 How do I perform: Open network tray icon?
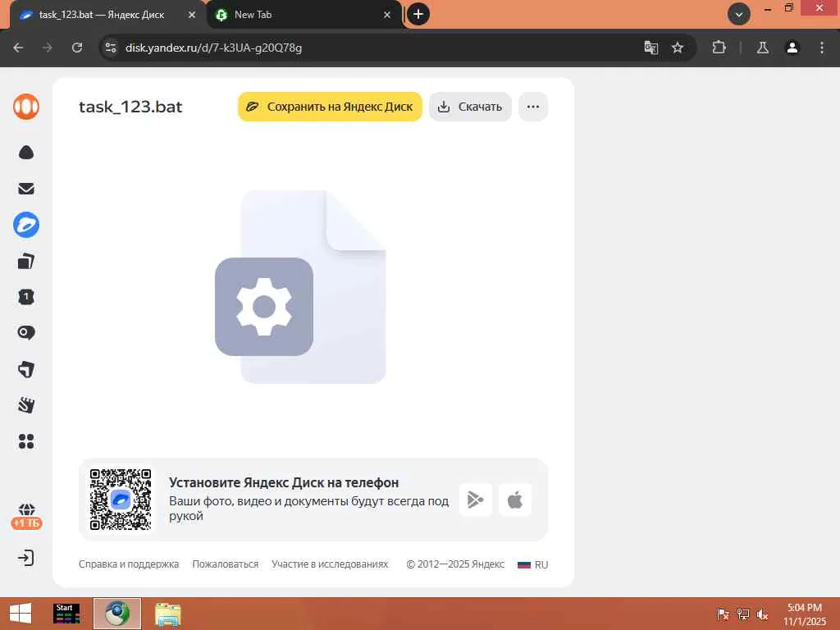[x=743, y=614]
